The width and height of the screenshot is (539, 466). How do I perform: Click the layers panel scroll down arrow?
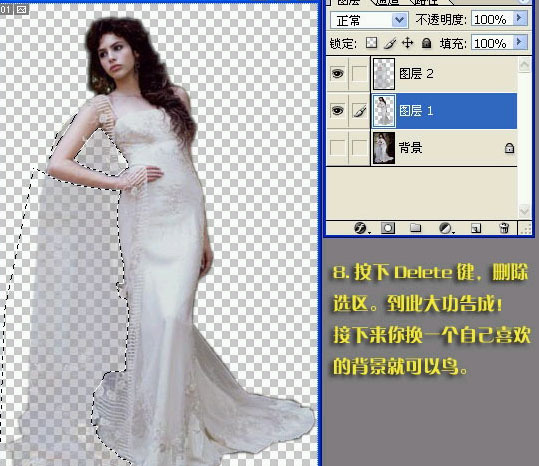click(524, 210)
